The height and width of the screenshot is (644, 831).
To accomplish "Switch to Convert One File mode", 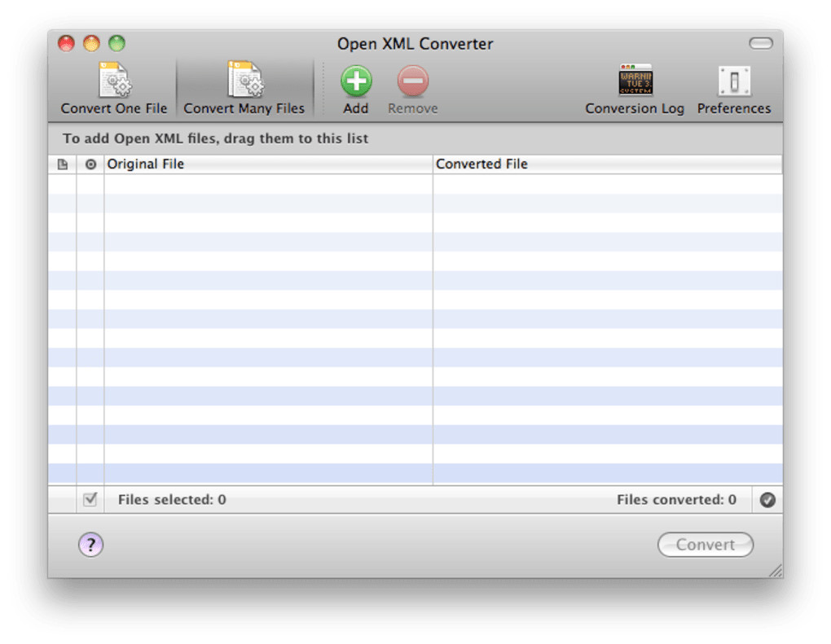I will tap(113, 89).
